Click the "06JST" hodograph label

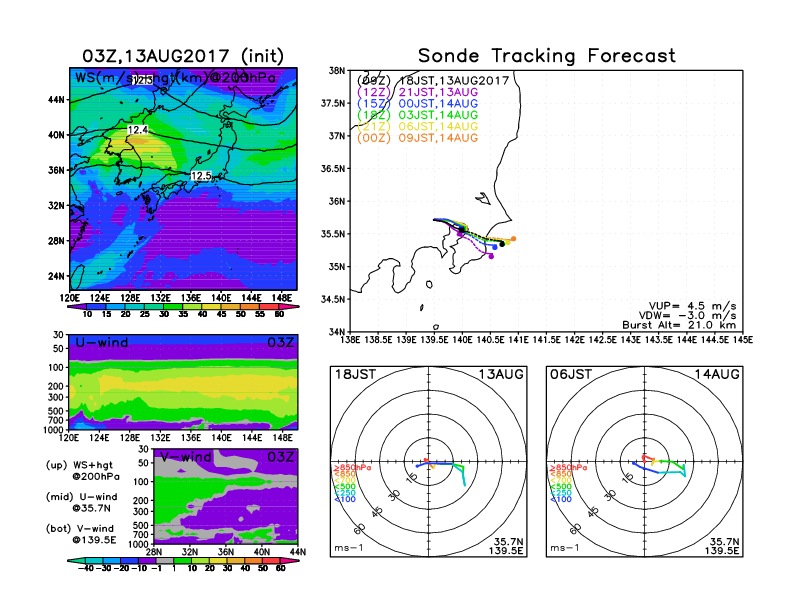click(x=571, y=375)
